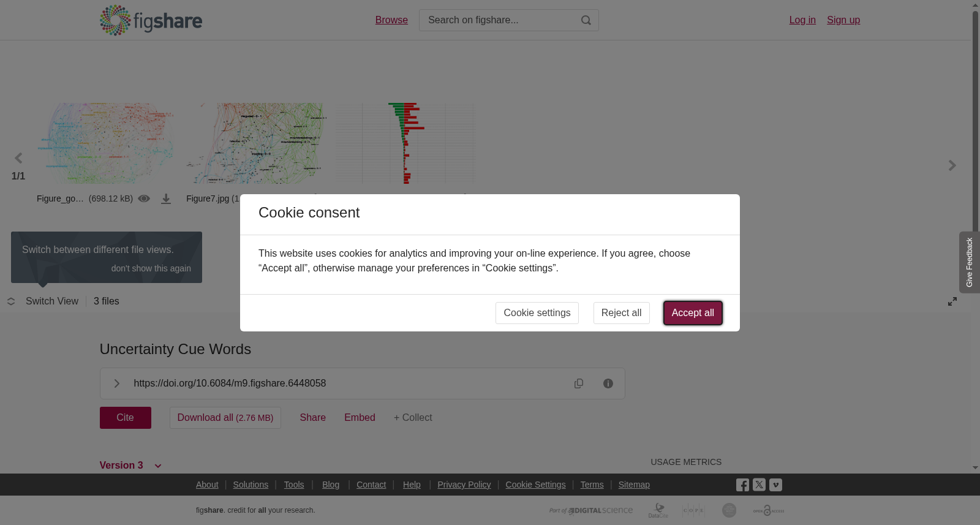The height and width of the screenshot is (525, 980).
Task: Click the Figure7.jpg file name
Action: [208, 198]
